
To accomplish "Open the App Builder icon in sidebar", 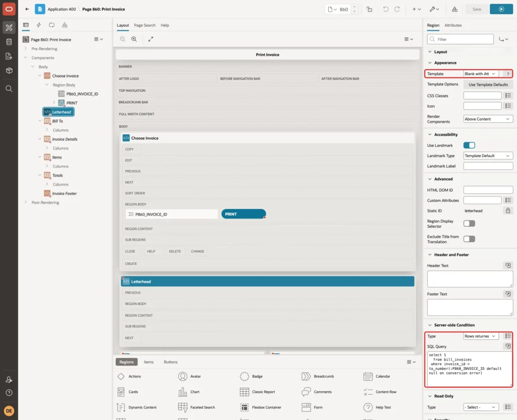I will pos(9,28).
